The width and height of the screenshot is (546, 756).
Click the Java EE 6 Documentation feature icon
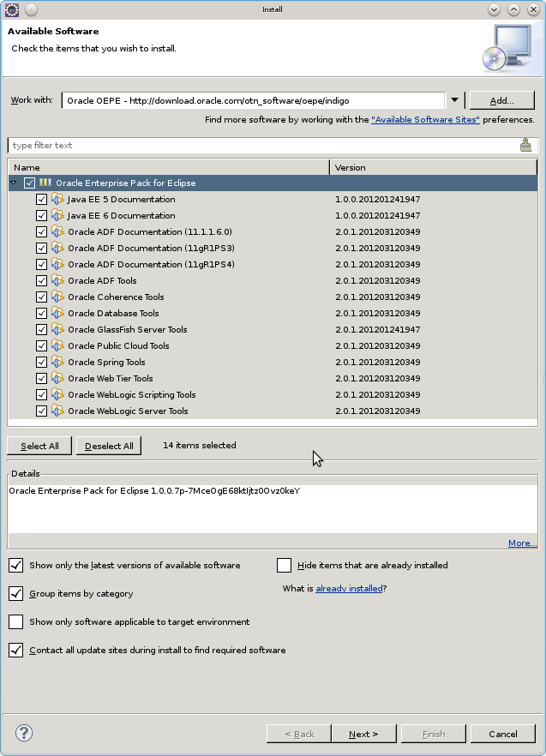pos(57,215)
